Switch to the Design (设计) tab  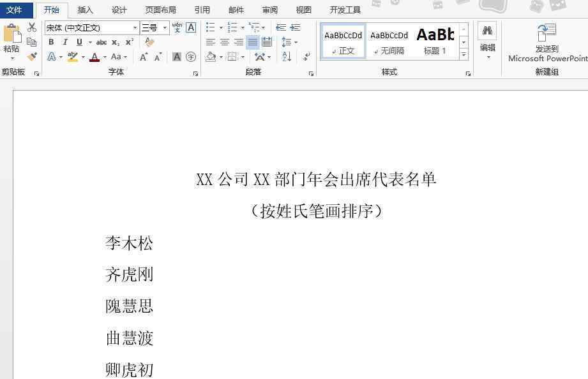[x=119, y=10]
